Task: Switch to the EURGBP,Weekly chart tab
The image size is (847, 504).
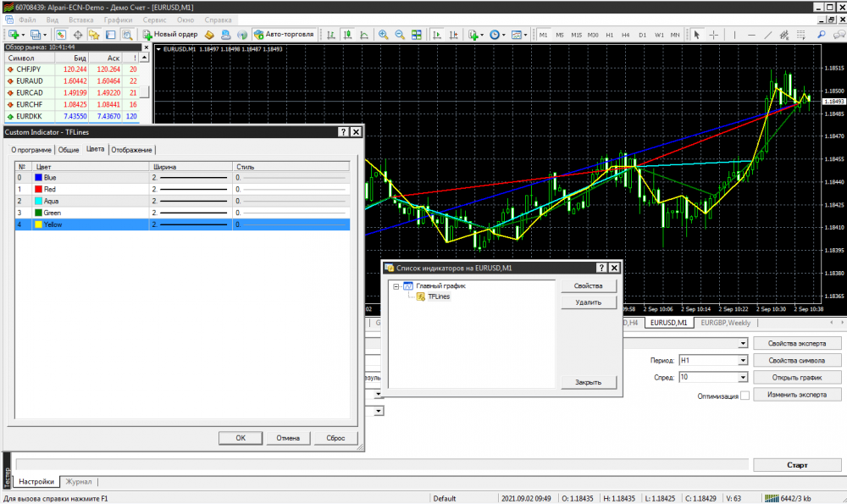Action: [726, 323]
